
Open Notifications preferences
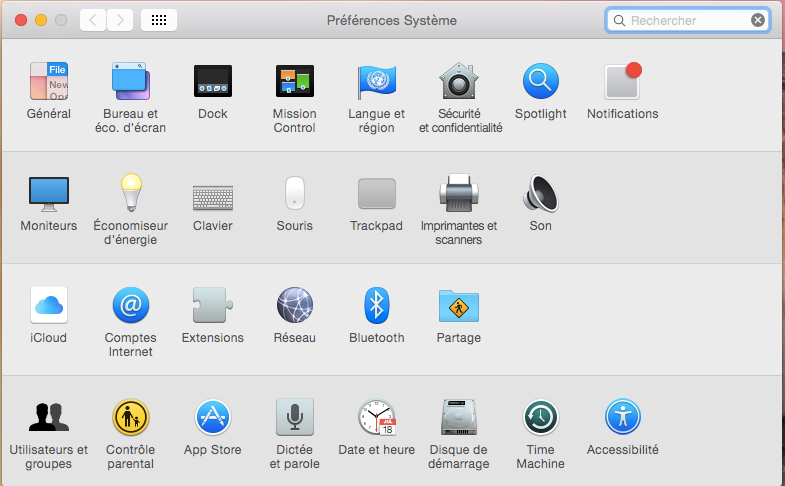tap(622, 81)
